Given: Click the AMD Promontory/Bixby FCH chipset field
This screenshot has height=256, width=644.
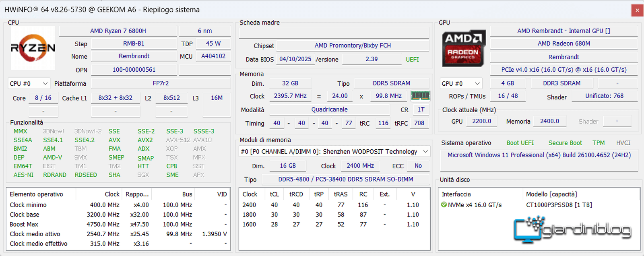Looking at the screenshot, I should (x=353, y=45).
